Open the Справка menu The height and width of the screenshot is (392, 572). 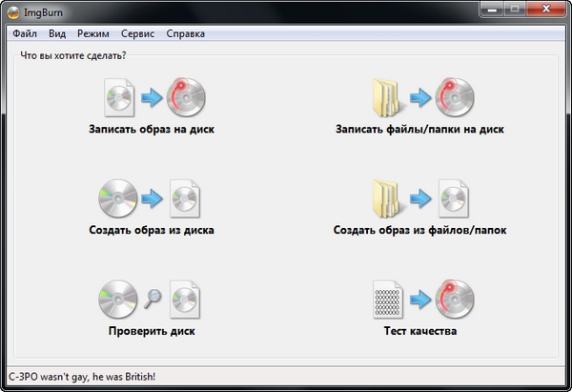(185, 33)
